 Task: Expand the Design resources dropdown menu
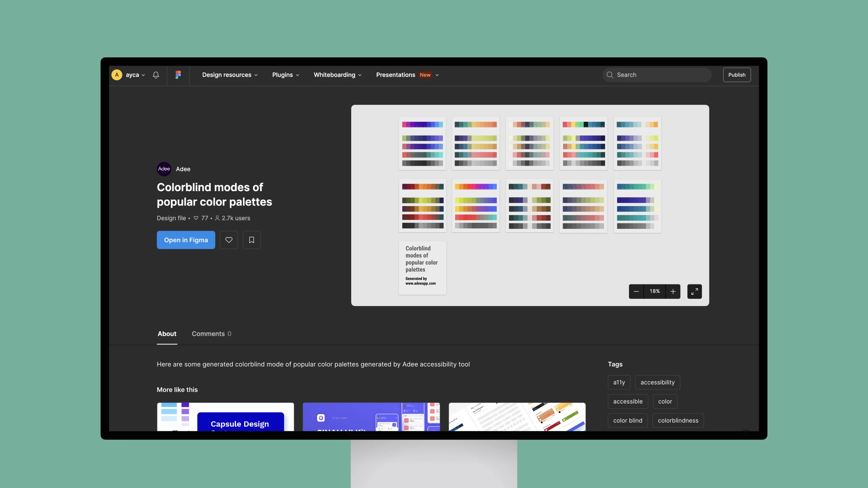click(x=230, y=75)
